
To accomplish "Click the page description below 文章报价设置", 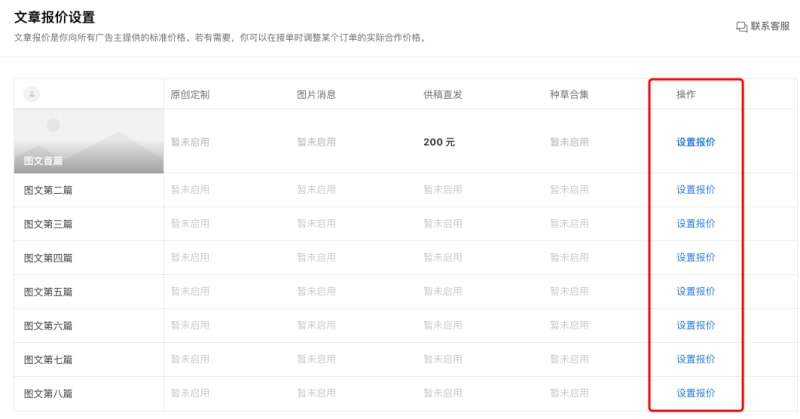I will (220, 38).
